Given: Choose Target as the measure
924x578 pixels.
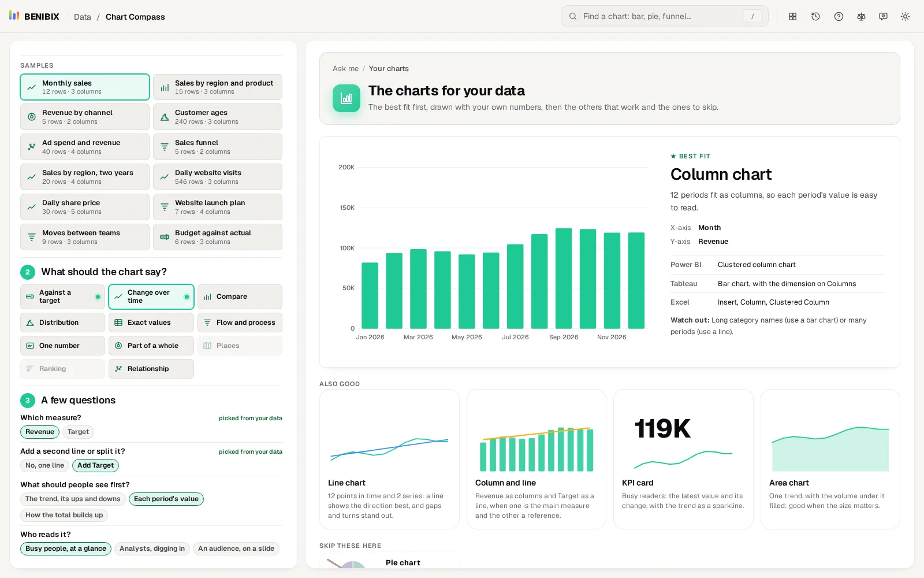Looking at the screenshot, I should pyautogui.click(x=78, y=432).
